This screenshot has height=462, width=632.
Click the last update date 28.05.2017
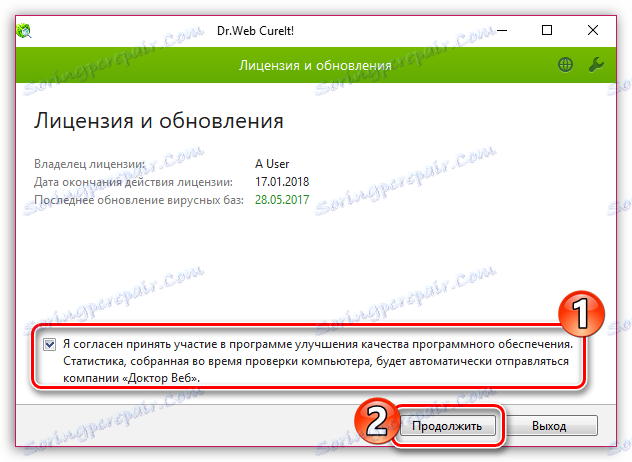(x=282, y=200)
